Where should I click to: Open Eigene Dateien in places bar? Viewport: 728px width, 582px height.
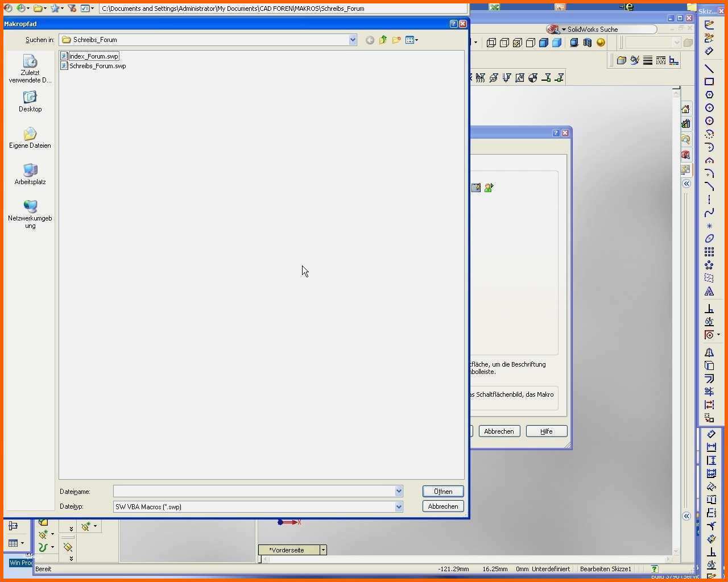point(30,138)
